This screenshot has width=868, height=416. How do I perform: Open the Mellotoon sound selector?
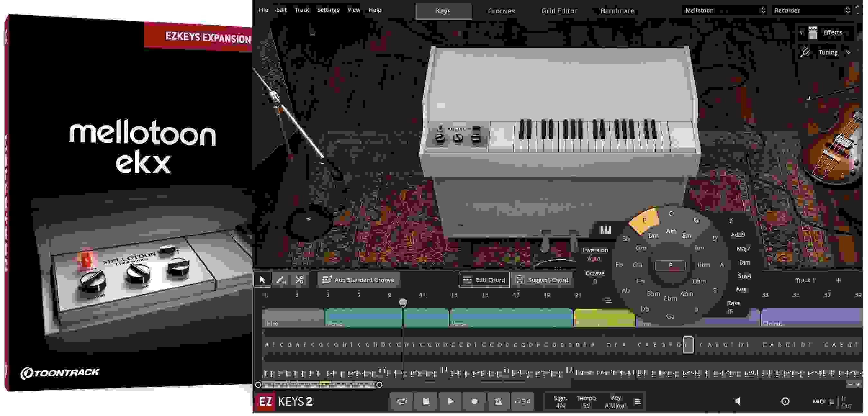725,10
